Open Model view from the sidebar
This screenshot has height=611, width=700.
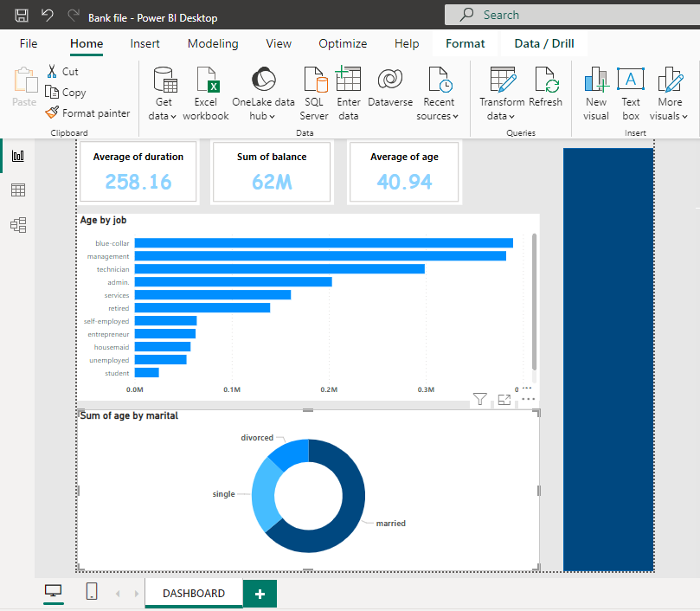[x=17, y=224]
